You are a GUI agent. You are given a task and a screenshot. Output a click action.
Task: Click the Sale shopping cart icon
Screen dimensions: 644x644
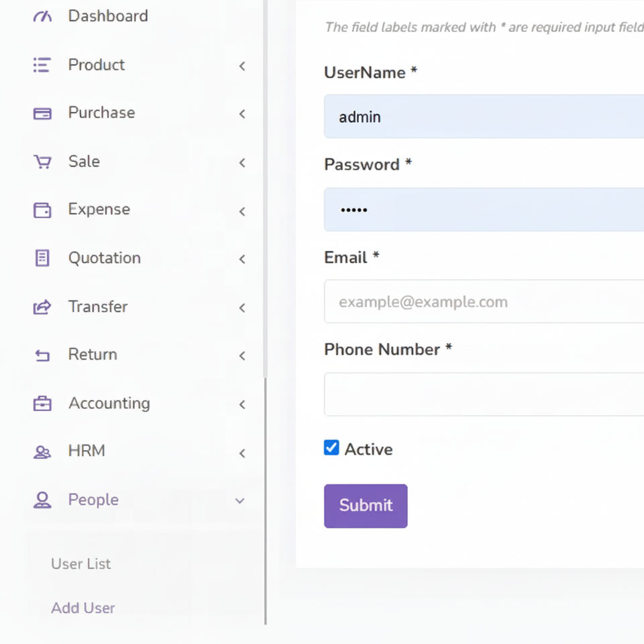[x=42, y=162]
